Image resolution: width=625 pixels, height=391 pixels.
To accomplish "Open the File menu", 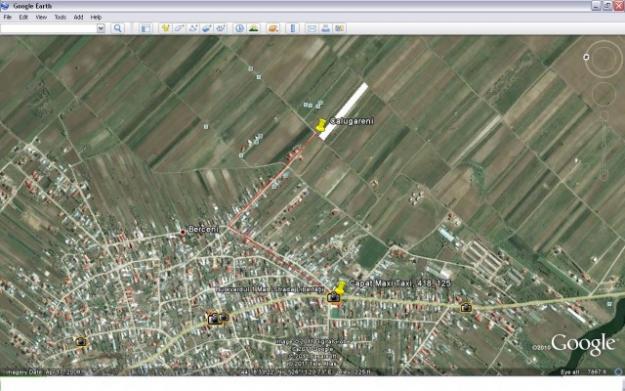I will click(7, 17).
